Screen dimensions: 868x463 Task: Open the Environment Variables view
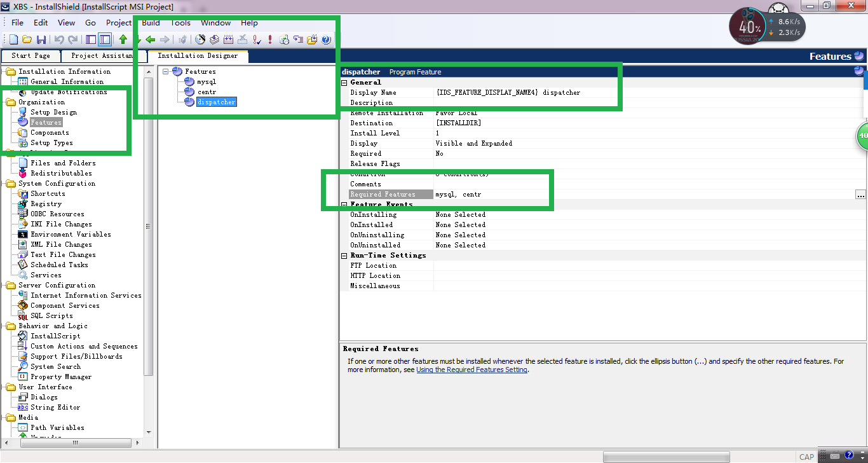point(71,234)
